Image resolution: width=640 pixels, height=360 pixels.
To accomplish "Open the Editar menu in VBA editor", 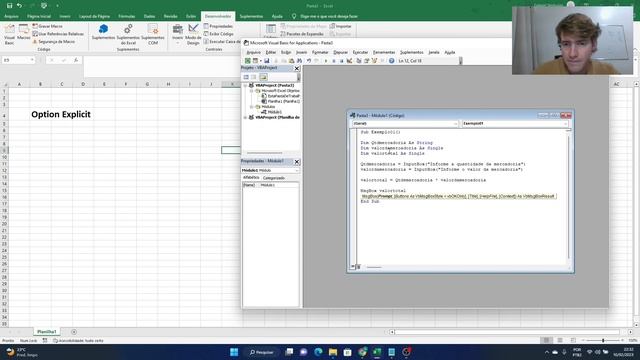I will [271, 52].
